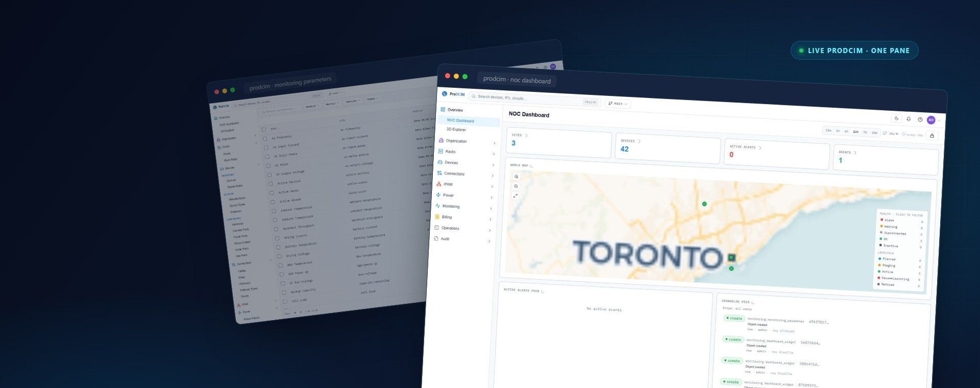Screen dimensions: 980x388
Task: Focus the Search devices, IPs, circuits field
Action: (534, 99)
